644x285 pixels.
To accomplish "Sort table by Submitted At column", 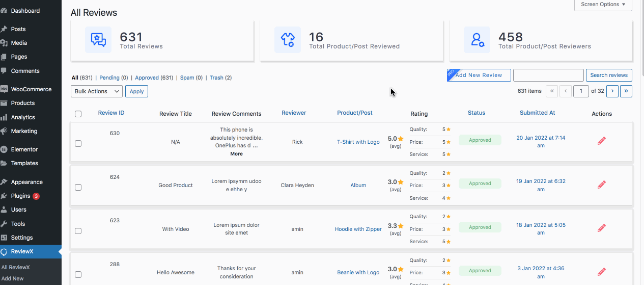I will [x=537, y=113].
